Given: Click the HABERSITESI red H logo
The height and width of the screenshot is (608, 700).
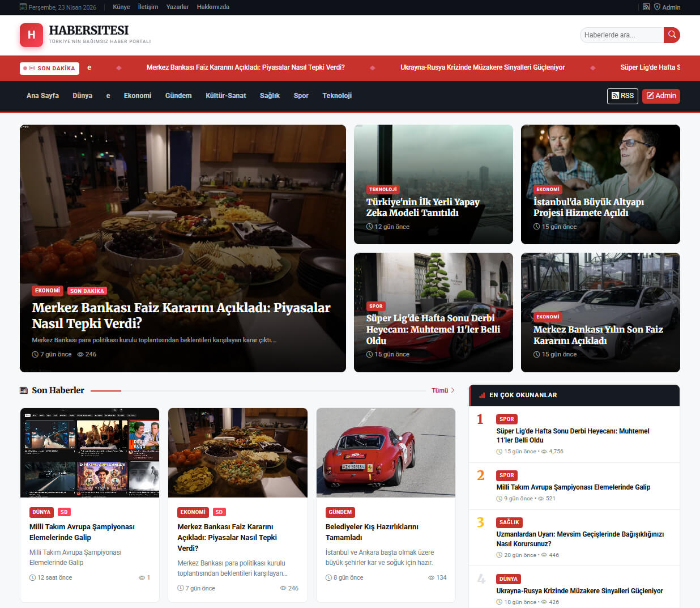Looking at the screenshot, I should point(31,35).
